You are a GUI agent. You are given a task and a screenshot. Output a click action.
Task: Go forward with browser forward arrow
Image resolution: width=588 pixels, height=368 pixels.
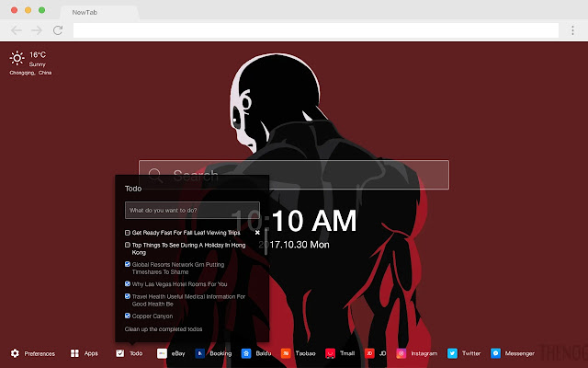pyautogui.click(x=37, y=30)
